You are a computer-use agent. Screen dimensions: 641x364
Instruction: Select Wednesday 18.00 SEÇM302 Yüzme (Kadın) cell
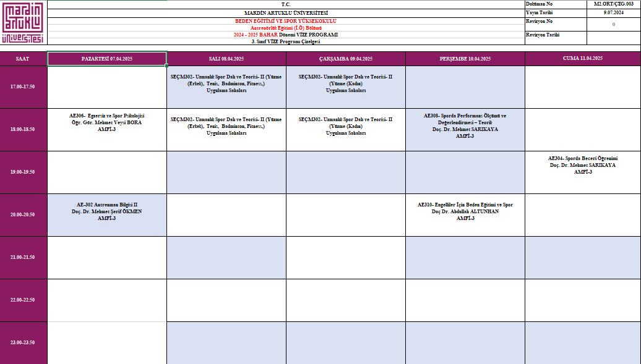point(346,130)
